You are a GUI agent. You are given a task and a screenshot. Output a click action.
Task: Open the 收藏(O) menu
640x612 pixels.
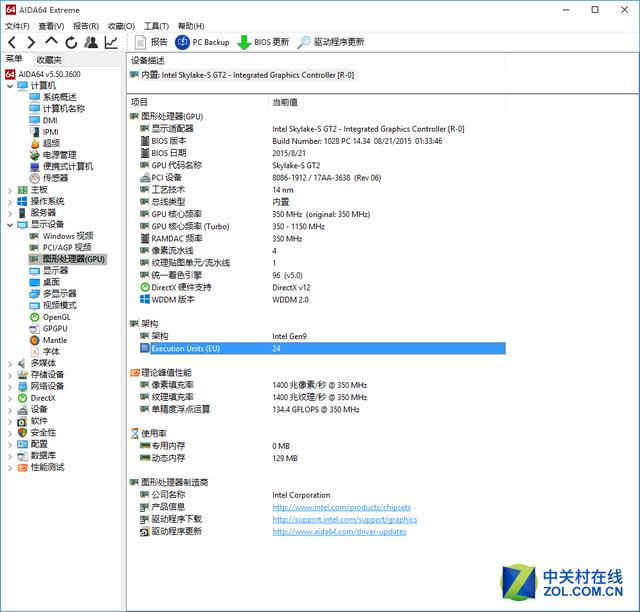[121, 26]
